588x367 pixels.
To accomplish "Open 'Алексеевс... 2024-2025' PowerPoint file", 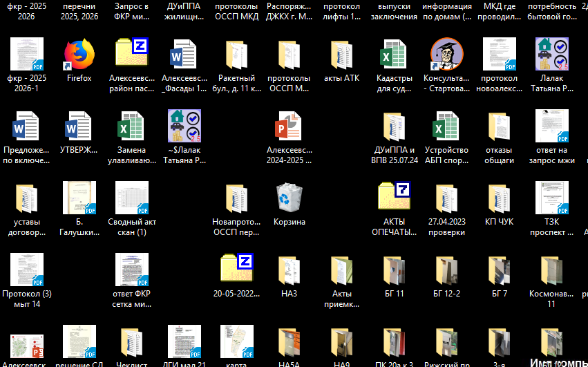I will (289, 126).
